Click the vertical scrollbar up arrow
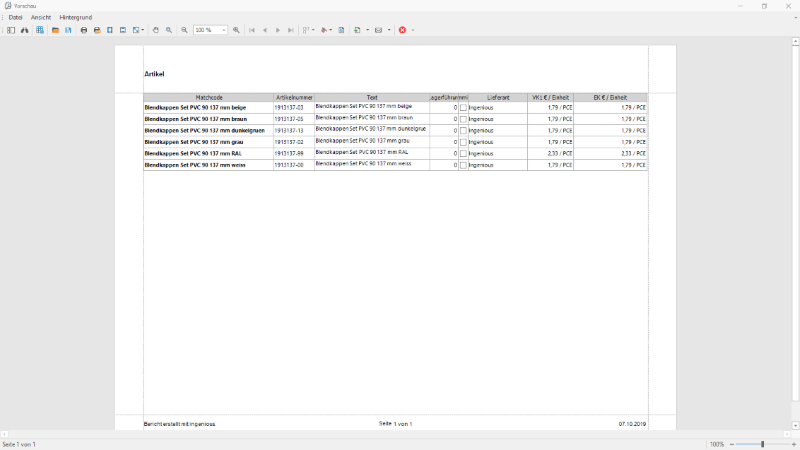This screenshot has width=800, height=450. (795, 41)
